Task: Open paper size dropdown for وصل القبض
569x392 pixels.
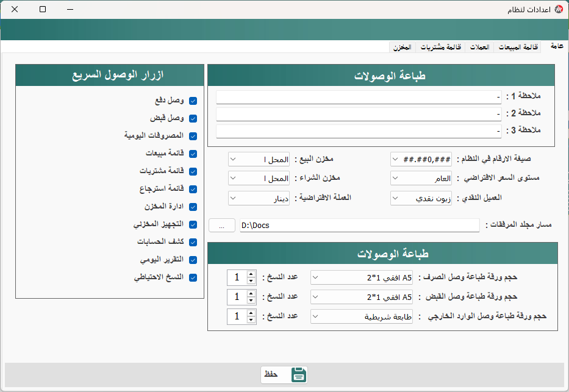Action: 362,297
